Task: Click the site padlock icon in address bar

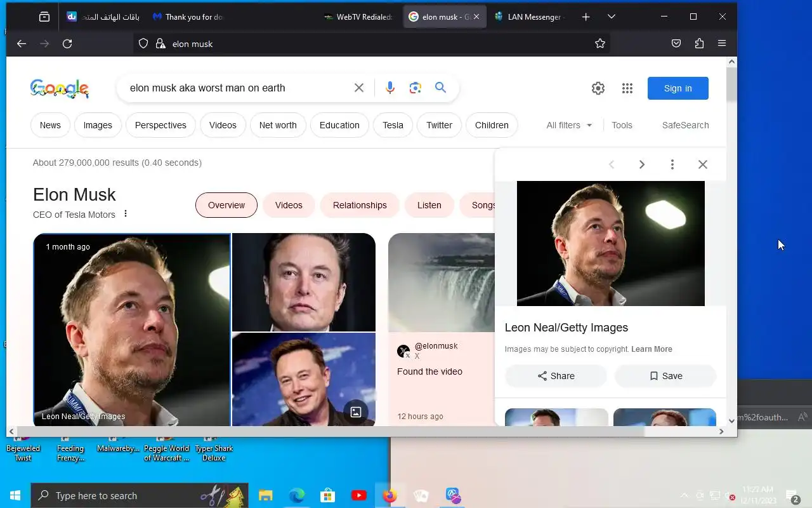Action: click(x=160, y=44)
